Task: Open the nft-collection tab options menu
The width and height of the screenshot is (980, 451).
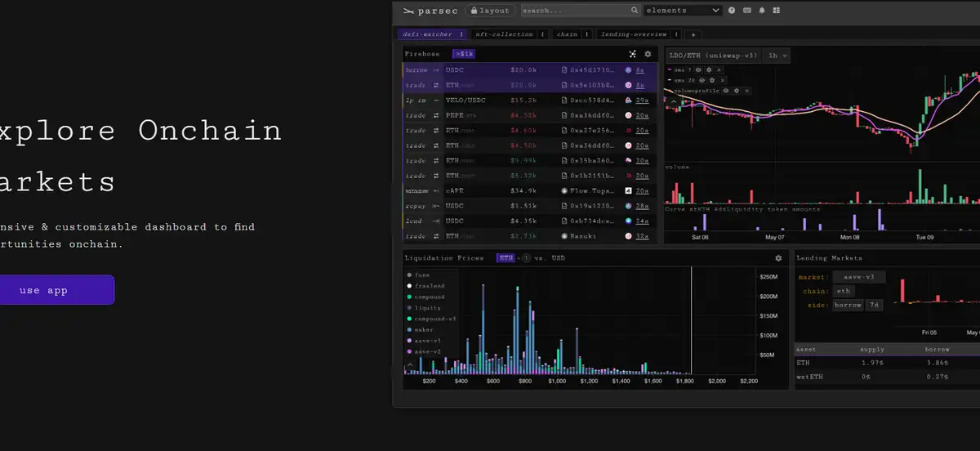Action: point(542,34)
